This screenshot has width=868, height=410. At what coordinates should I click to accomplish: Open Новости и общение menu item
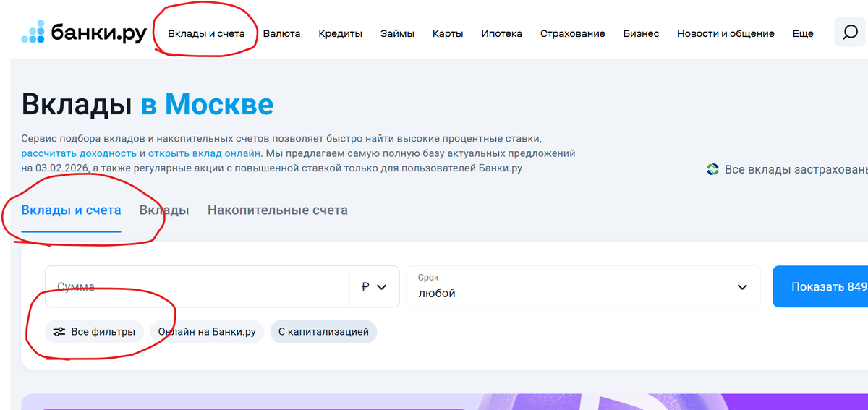point(726,33)
